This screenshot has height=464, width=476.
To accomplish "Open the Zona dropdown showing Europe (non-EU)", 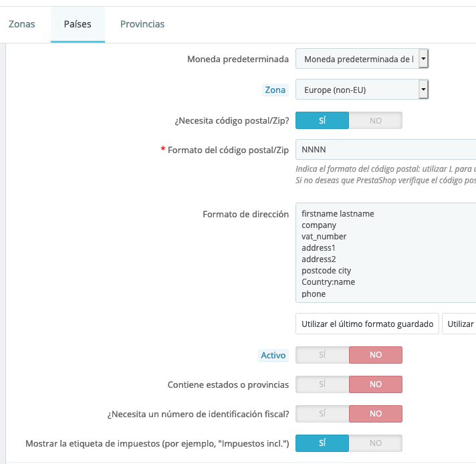I will pyautogui.click(x=356, y=90).
